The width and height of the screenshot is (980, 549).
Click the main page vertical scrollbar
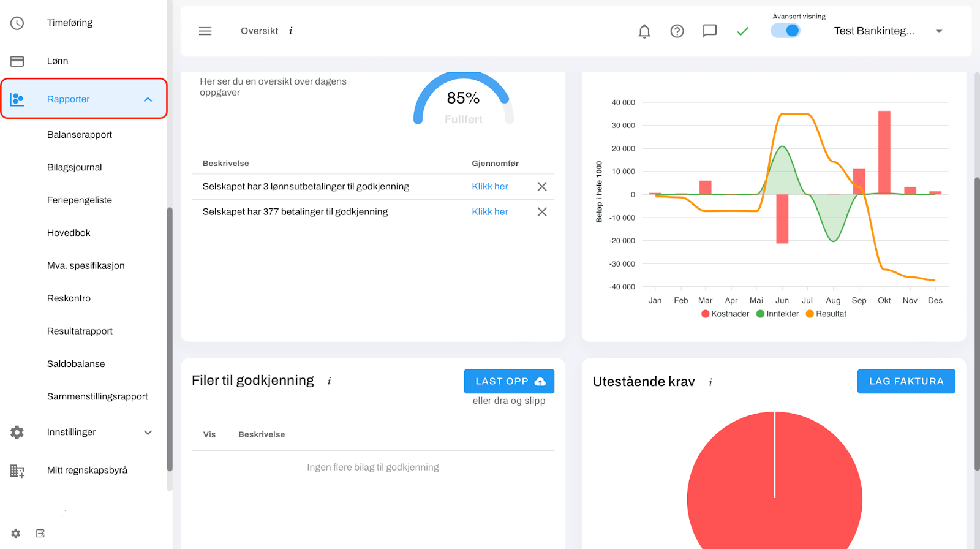977,324
